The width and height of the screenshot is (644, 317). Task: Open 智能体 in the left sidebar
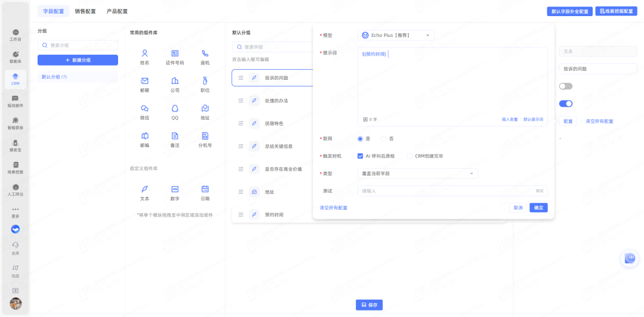point(16,54)
